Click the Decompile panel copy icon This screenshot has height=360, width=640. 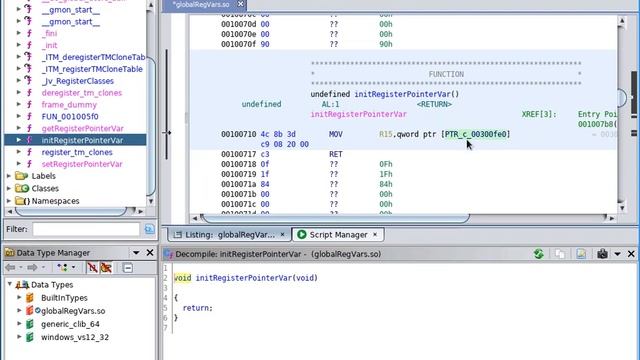point(560,254)
